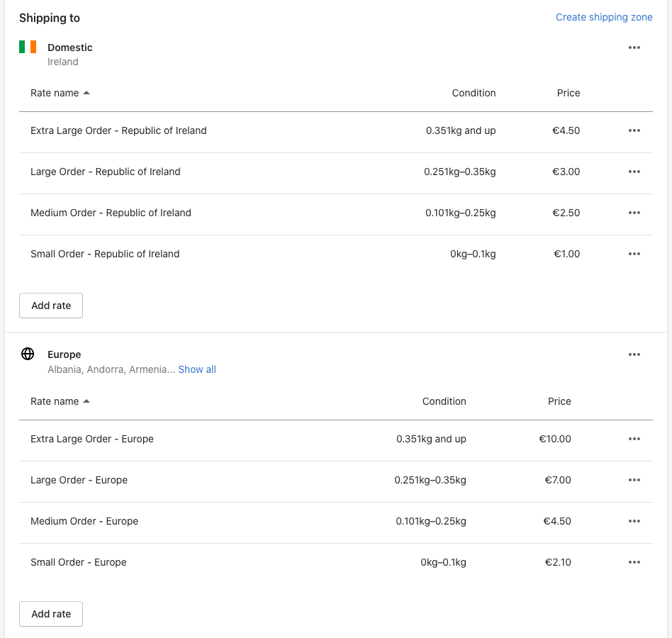Click 0kg–0.1kg condition for Ireland
The image size is (672, 638).
(473, 254)
